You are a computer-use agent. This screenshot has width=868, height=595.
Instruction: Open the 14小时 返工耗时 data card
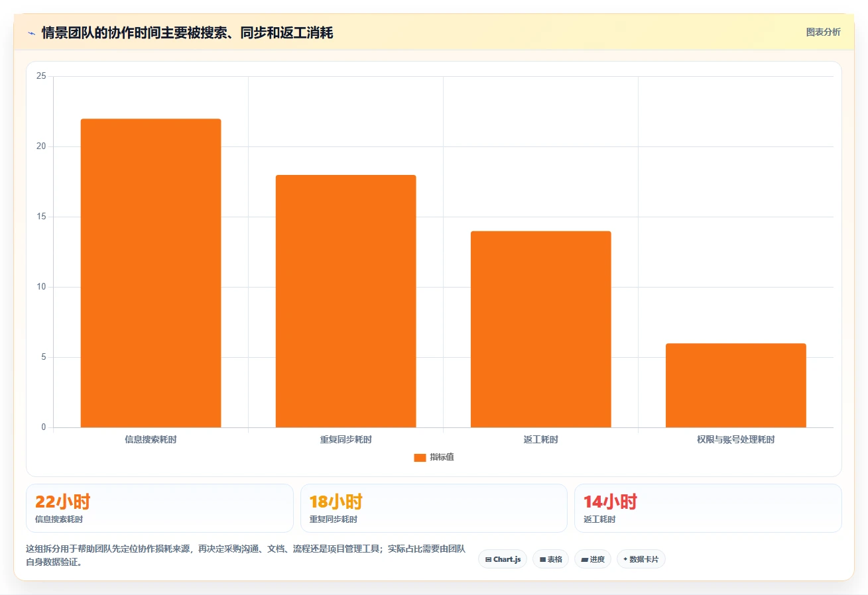[708, 508]
